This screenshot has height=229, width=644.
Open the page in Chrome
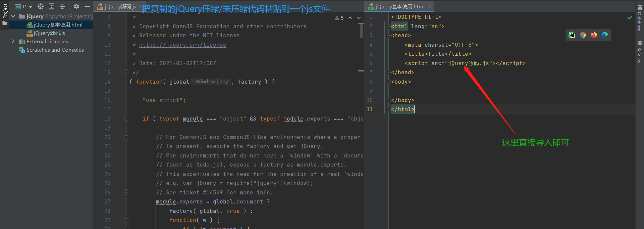coord(583,35)
